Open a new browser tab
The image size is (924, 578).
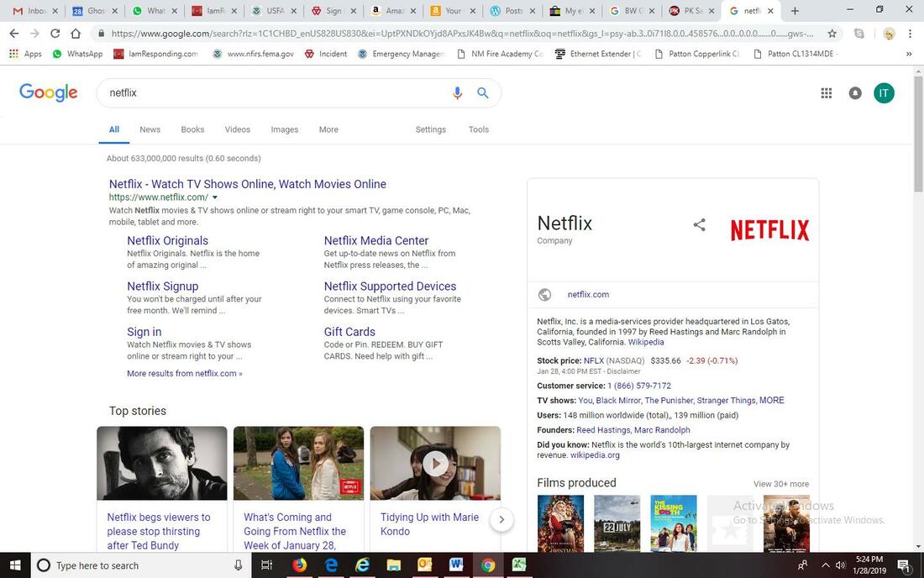795,11
